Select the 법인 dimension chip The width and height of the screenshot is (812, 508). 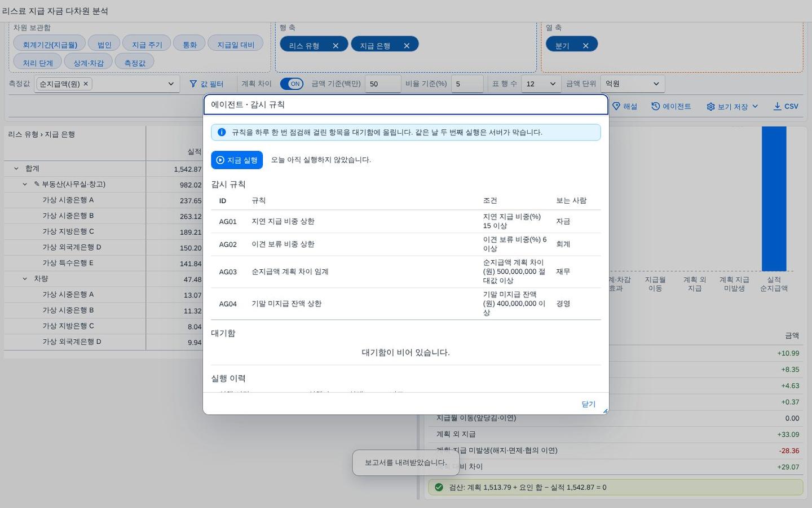coord(104,44)
